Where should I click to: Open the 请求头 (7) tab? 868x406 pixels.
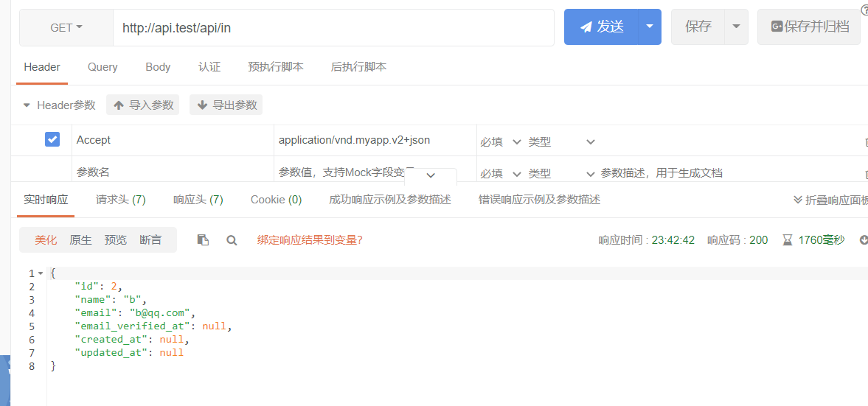pyautogui.click(x=121, y=200)
